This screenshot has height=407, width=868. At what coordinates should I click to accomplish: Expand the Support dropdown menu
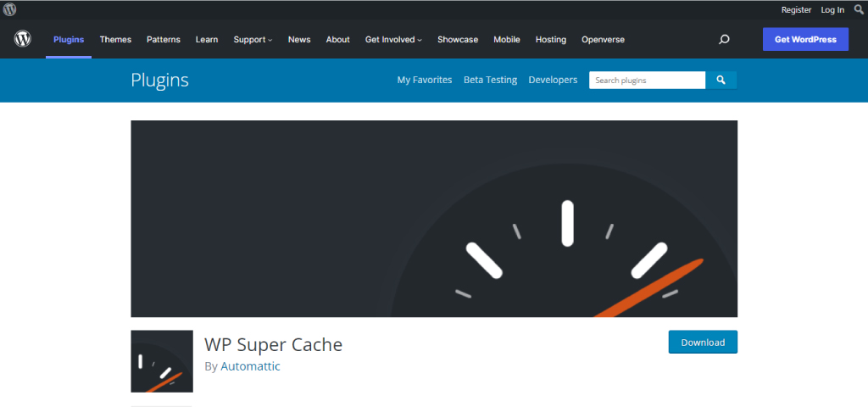tap(253, 39)
